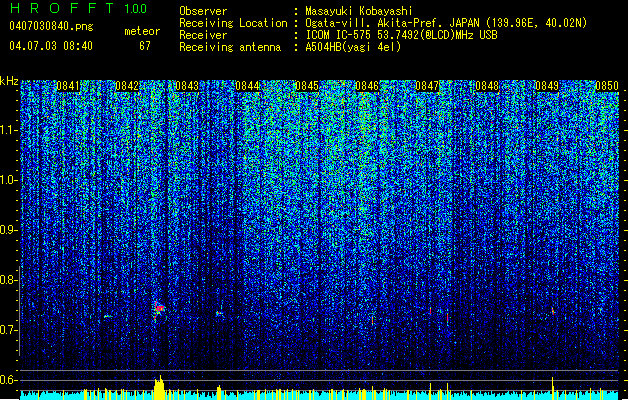Click the 0.7 kHz frequency axis label
Image resolution: width=629 pixels, height=400 pixels.
[x=9, y=330]
